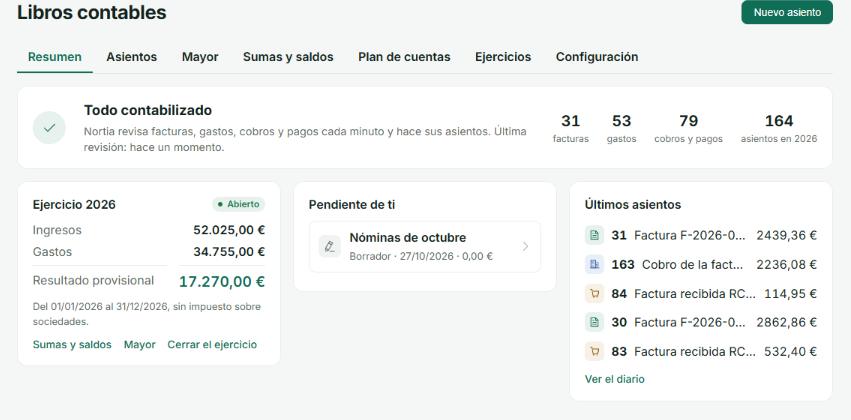
Task: Open the Nóminas de octubre draft entry
Action: (x=425, y=246)
